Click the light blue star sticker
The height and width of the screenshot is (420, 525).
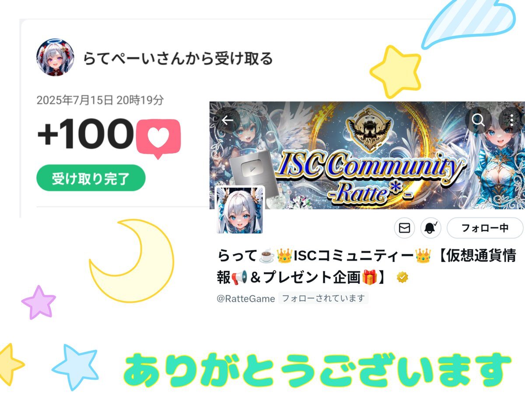tap(75, 367)
